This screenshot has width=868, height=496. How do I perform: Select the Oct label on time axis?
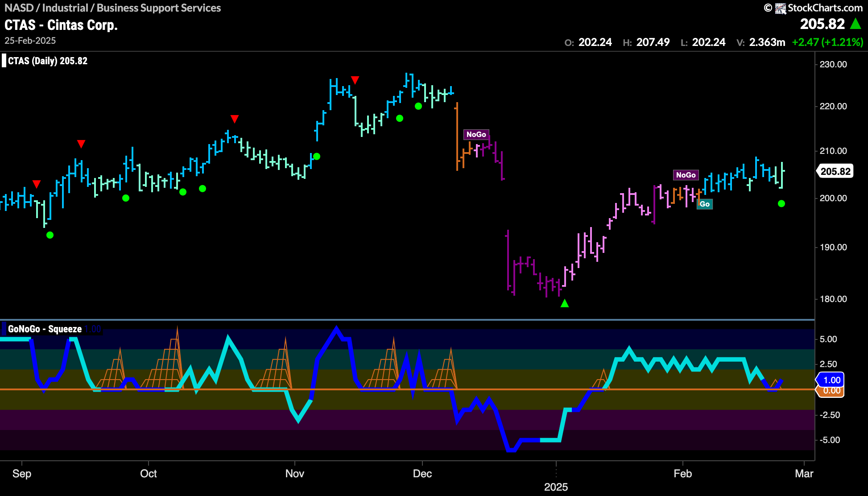point(149,474)
